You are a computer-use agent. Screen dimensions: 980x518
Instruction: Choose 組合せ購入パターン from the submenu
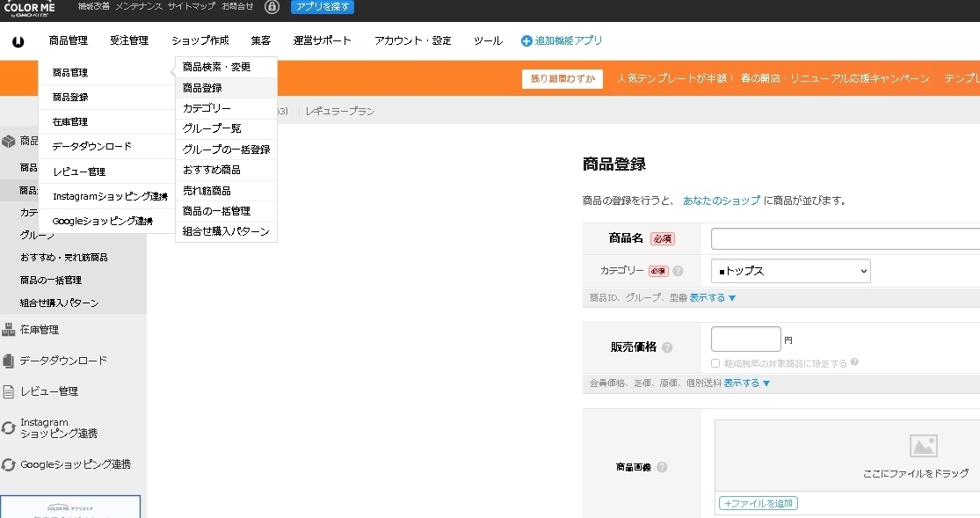coord(226,231)
